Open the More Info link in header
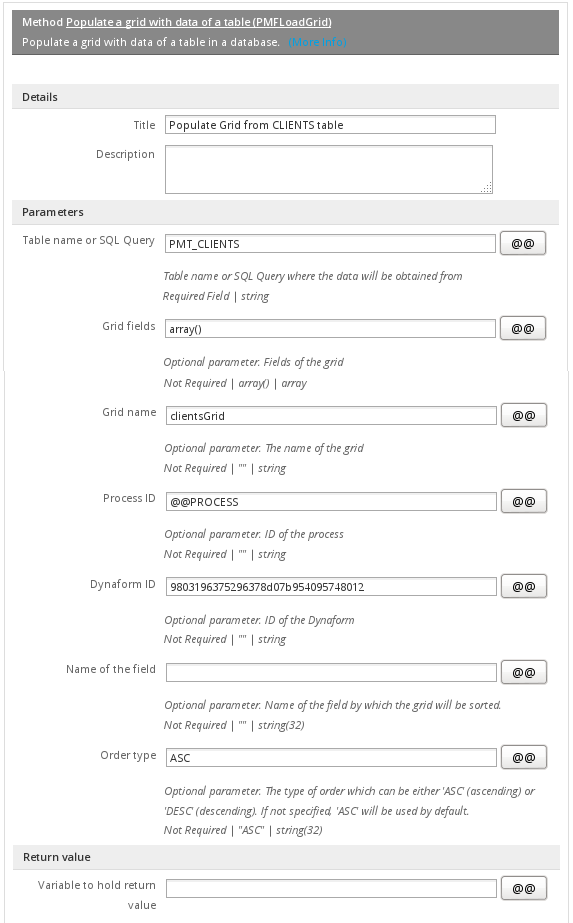The width and height of the screenshot is (573, 923). (317, 42)
